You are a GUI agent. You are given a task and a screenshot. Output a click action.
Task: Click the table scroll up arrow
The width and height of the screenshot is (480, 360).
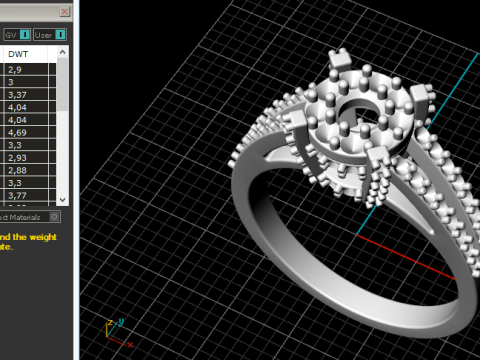tap(62, 52)
